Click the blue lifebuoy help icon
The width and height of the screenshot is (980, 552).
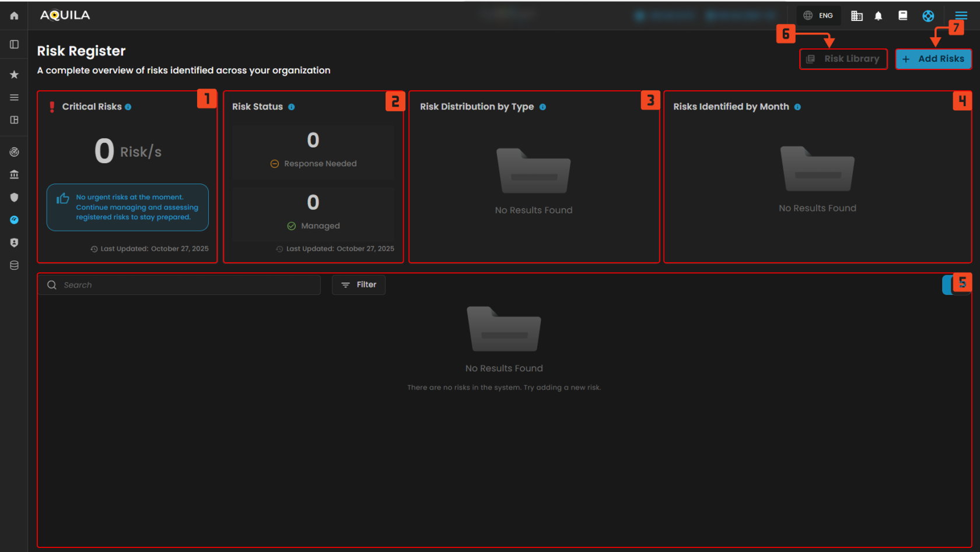(928, 16)
